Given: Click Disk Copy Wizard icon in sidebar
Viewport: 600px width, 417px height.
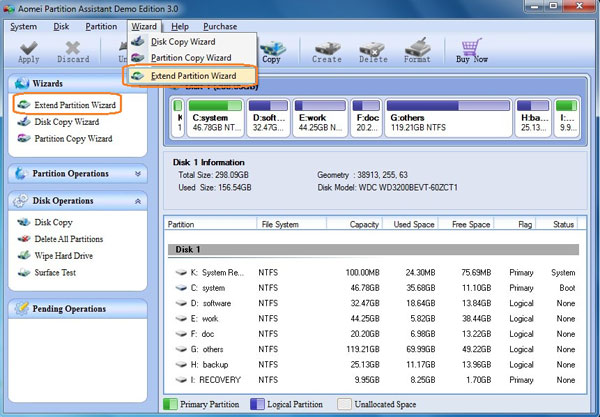Looking at the screenshot, I should click(x=24, y=122).
